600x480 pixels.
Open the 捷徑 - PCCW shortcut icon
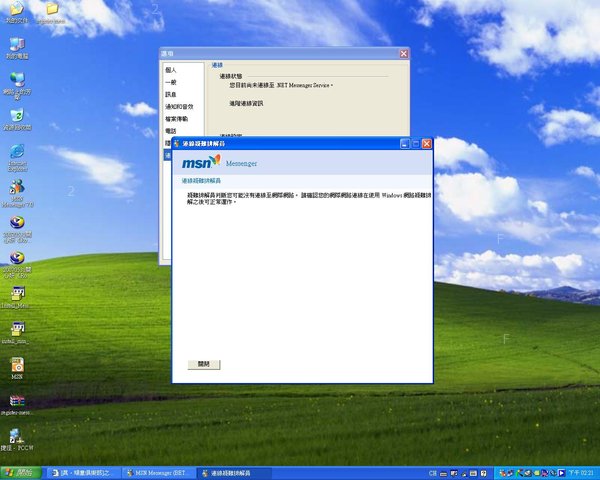pyautogui.click(x=16, y=439)
